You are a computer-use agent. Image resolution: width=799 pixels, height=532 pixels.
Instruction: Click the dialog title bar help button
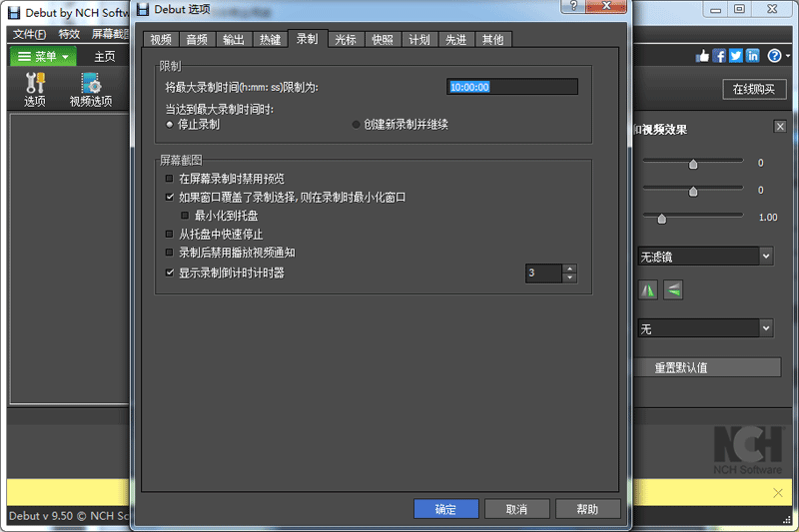573,6
